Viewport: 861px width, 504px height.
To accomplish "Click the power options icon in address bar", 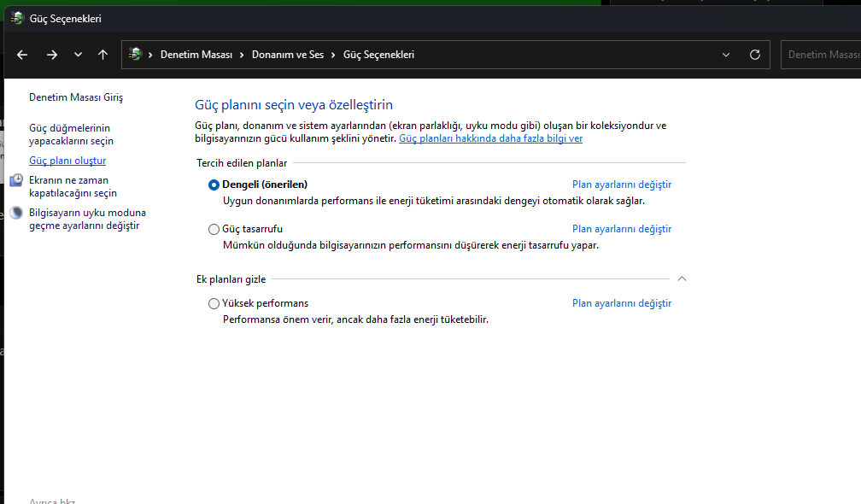I will [x=135, y=55].
